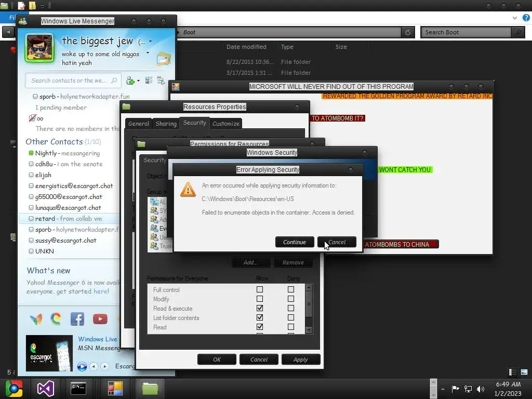The width and height of the screenshot is (532, 399).
Task: Click the search magnifier in Search Boot
Action: click(x=518, y=32)
